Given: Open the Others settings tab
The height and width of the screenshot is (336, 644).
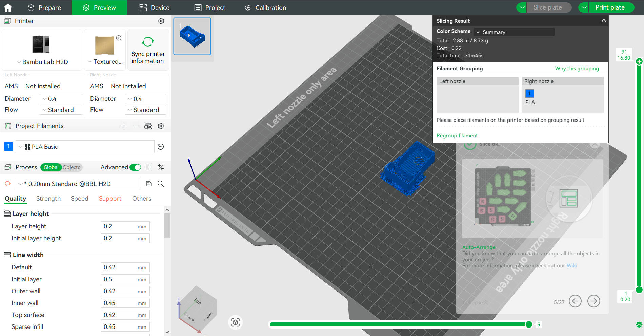Looking at the screenshot, I should [142, 199].
